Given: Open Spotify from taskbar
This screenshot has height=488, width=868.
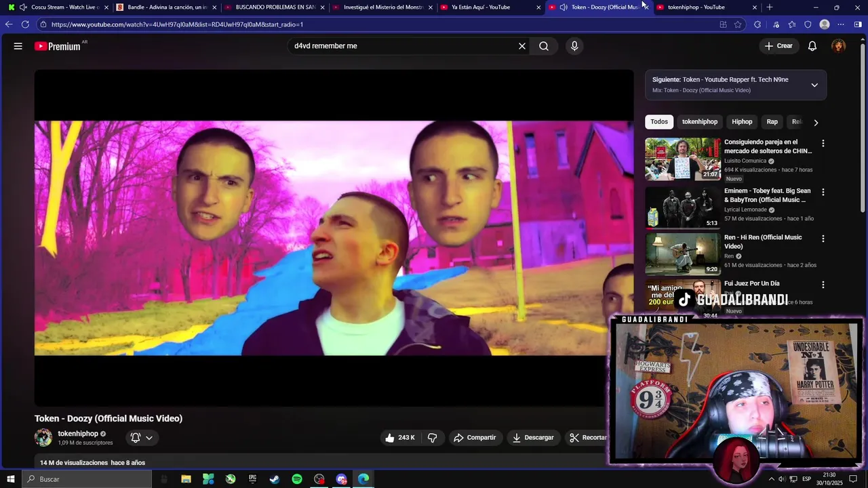Looking at the screenshot, I should [297, 479].
